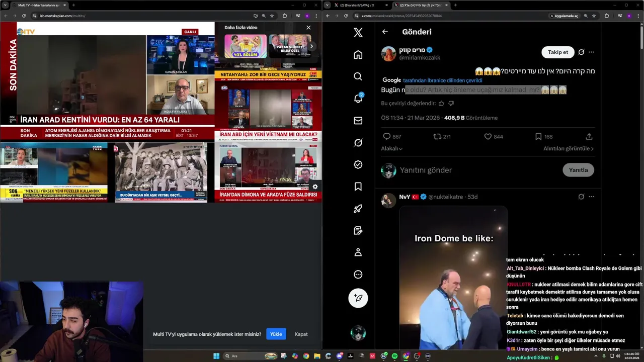Click Grok icon on NvY reply
Viewport: 644px width, 362px height.
(581, 197)
